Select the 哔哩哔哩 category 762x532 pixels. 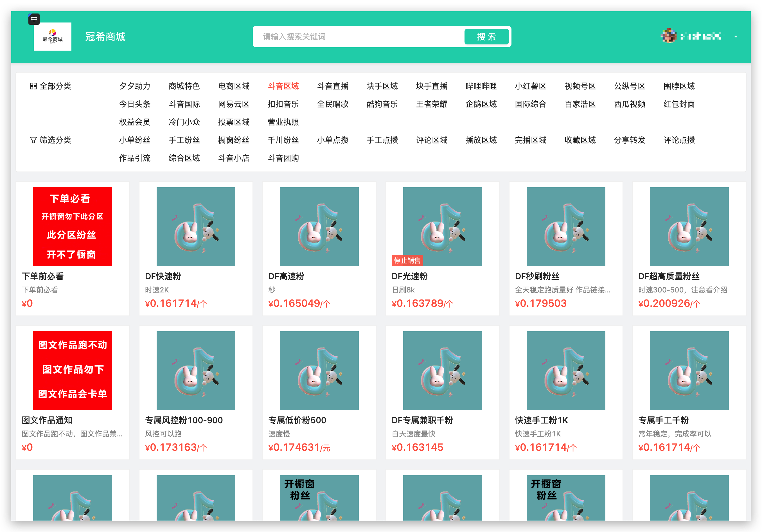481,86
